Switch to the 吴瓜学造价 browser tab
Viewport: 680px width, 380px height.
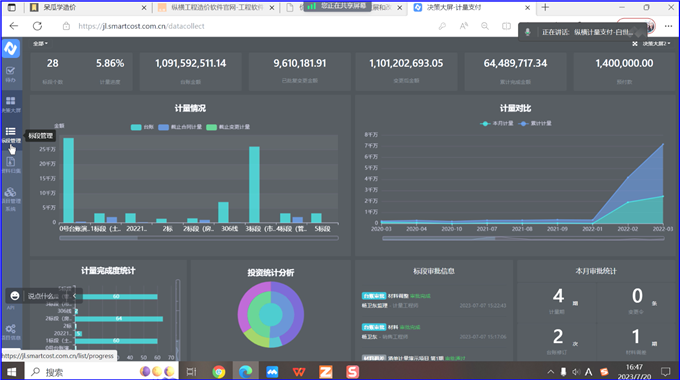(x=89, y=8)
